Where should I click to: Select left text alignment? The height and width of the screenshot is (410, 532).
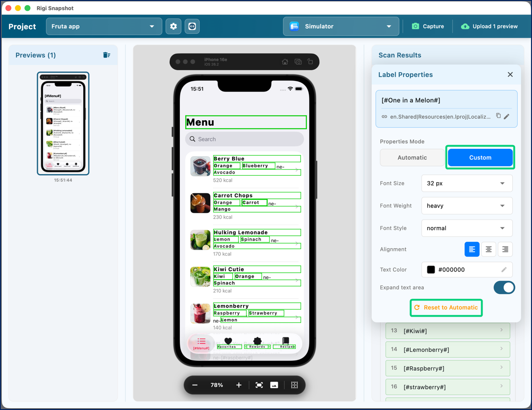472,250
